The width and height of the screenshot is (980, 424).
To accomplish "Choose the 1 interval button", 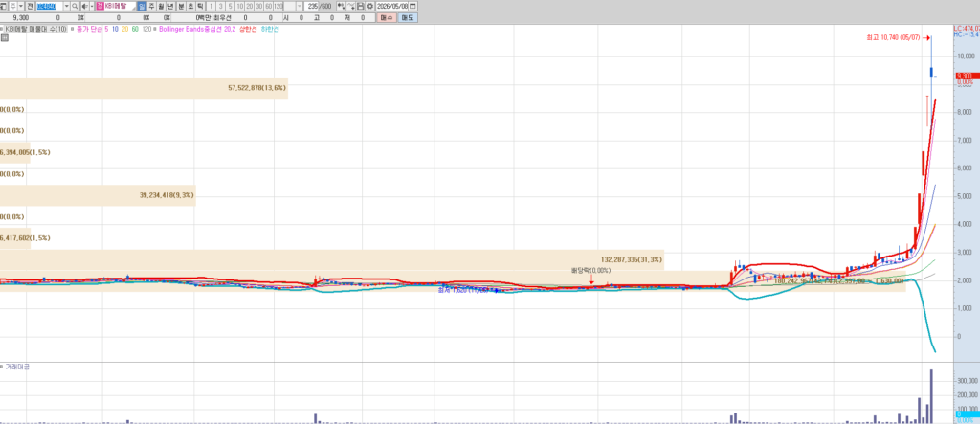I will pos(212,6).
